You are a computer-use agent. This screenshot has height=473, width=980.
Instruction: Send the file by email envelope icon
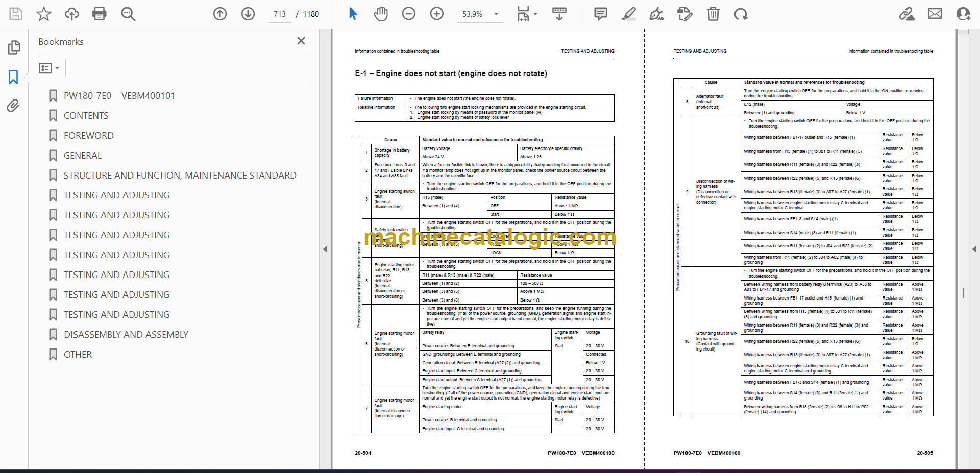click(935, 14)
